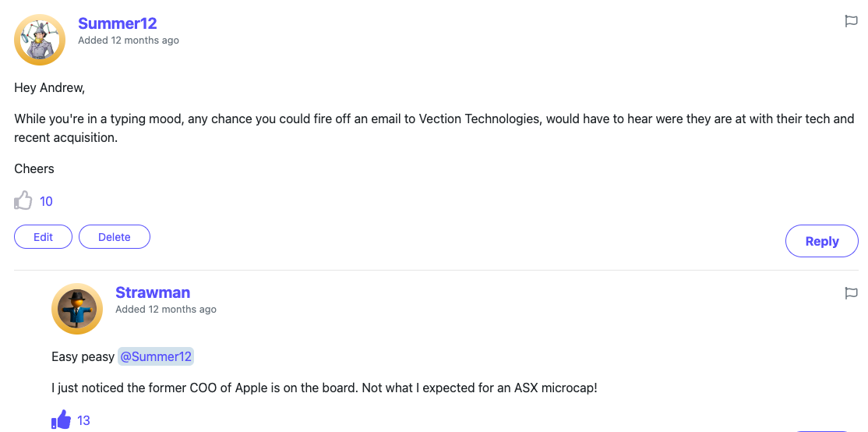
Task: View the 13 likes count
Action: coord(84,420)
